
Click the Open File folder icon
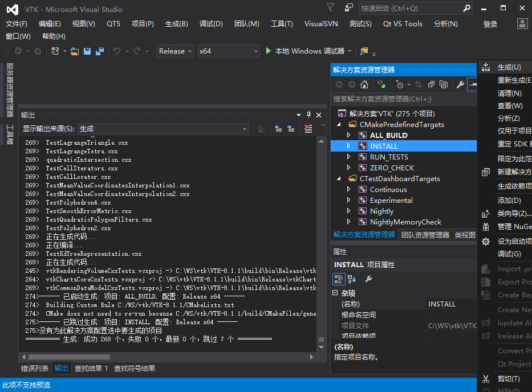[x=74, y=51]
